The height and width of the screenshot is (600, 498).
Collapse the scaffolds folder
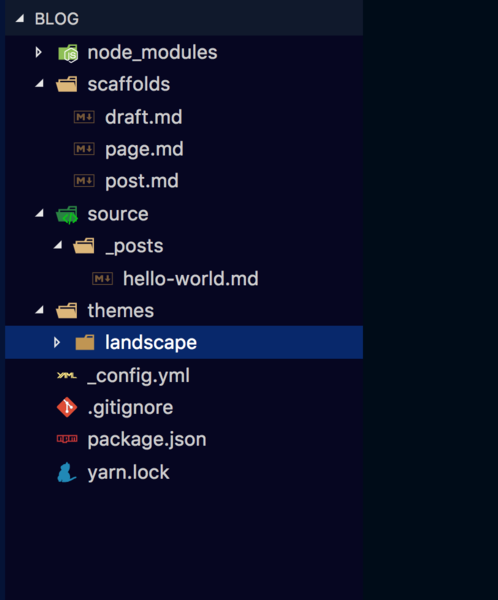coord(39,83)
